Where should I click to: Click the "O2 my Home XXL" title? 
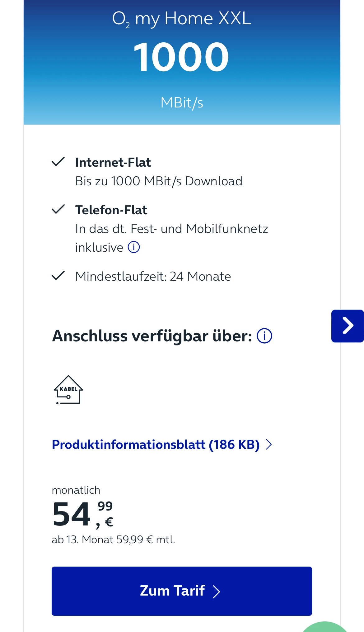tap(182, 19)
